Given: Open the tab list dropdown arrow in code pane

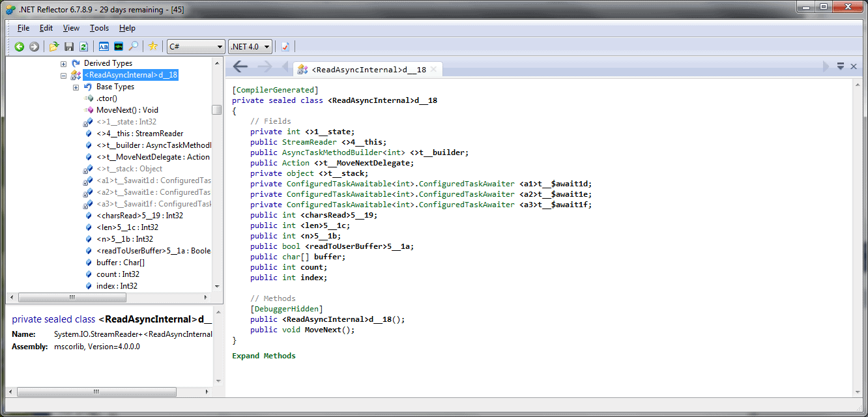Looking at the screenshot, I should click(x=840, y=66).
